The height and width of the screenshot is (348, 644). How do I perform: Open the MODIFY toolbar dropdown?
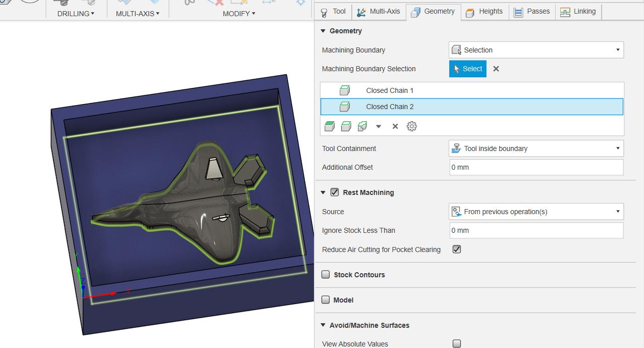tap(239, 14)
